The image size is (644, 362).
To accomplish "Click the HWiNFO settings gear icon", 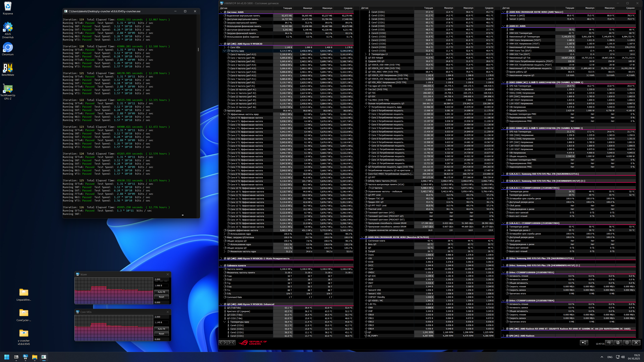I will (627, 343).
